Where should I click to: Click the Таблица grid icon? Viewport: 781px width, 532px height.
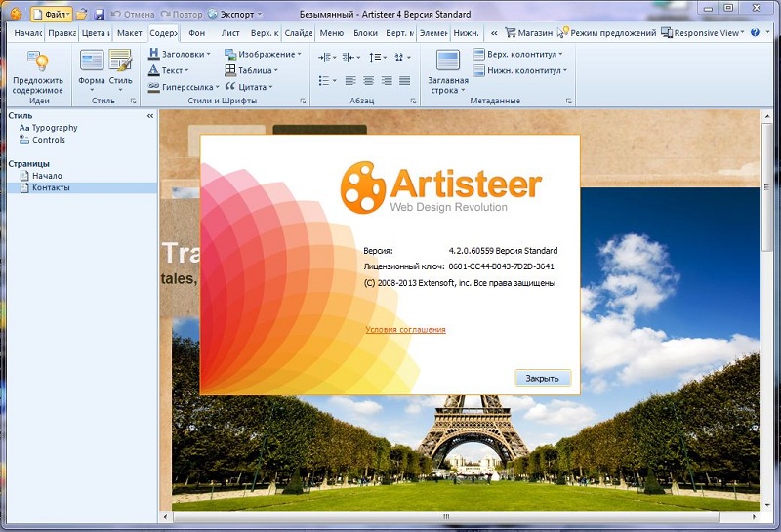tap(230, 70)
